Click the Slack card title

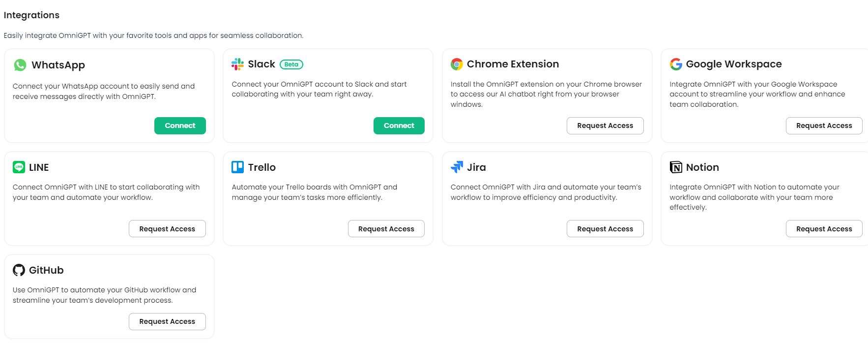(261, 64)
